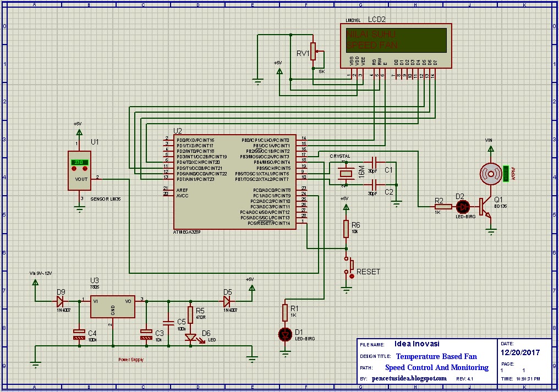Select LED D6 in the power supply section
Image resolution: width=559 pixels, height=392 pixels.
(x=191, y=338)
